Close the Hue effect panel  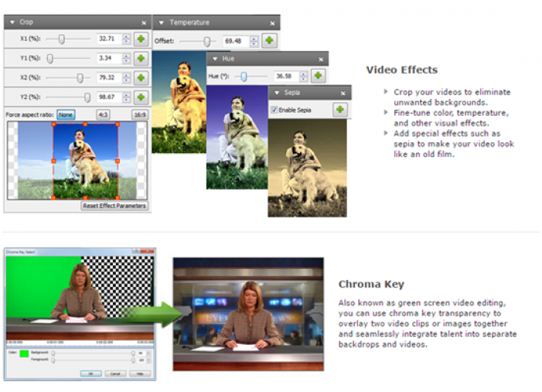pos(321,60)
